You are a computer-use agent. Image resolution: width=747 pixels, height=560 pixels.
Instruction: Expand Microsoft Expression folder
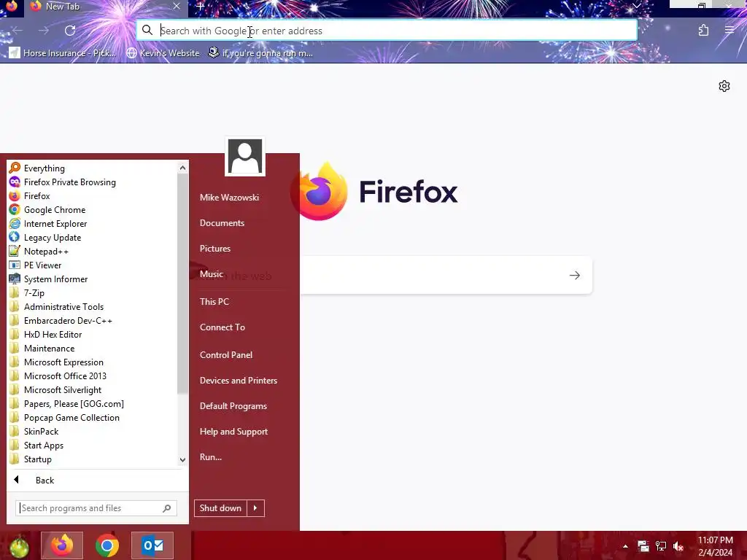click(x=63, y=362)
